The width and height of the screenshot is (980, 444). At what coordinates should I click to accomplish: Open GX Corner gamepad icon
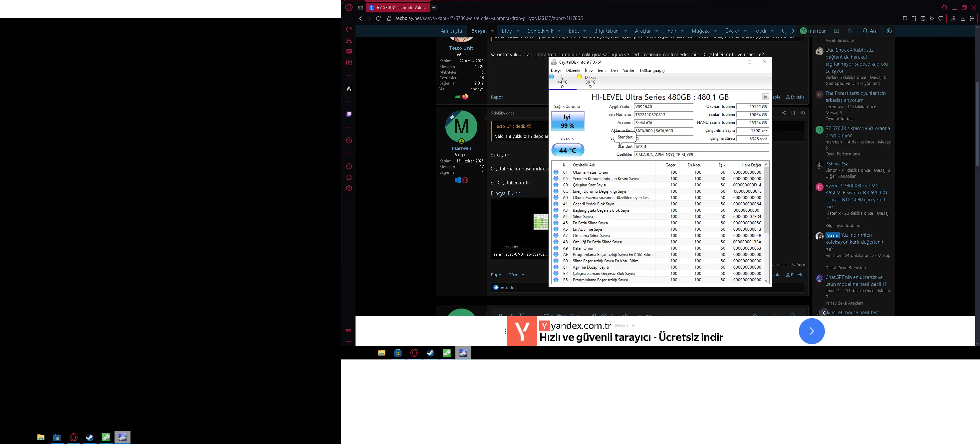(360, 8)
